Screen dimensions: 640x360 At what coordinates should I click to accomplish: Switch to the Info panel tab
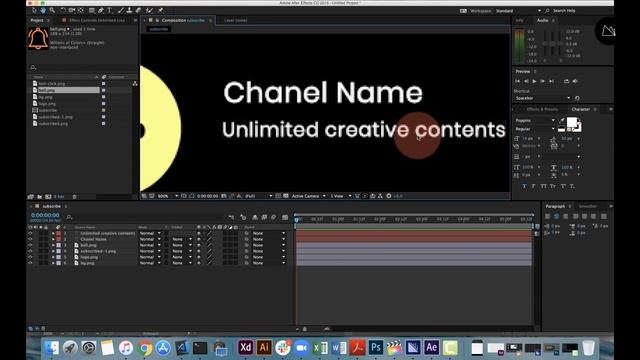click(519, 20)
